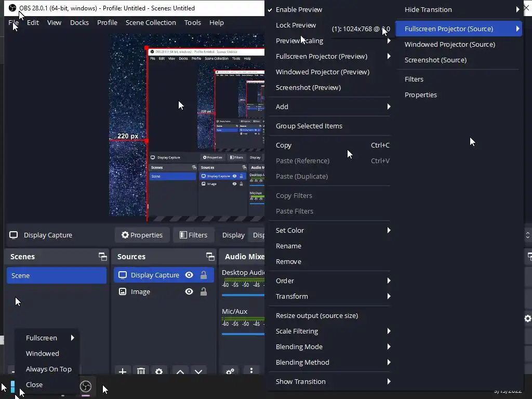
Task: Move the source down with the down arrow
Action: click(x=198, y=371)
